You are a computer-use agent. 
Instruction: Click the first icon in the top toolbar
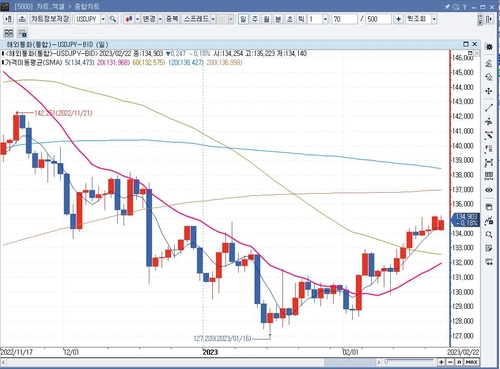[x=8, y=19]
